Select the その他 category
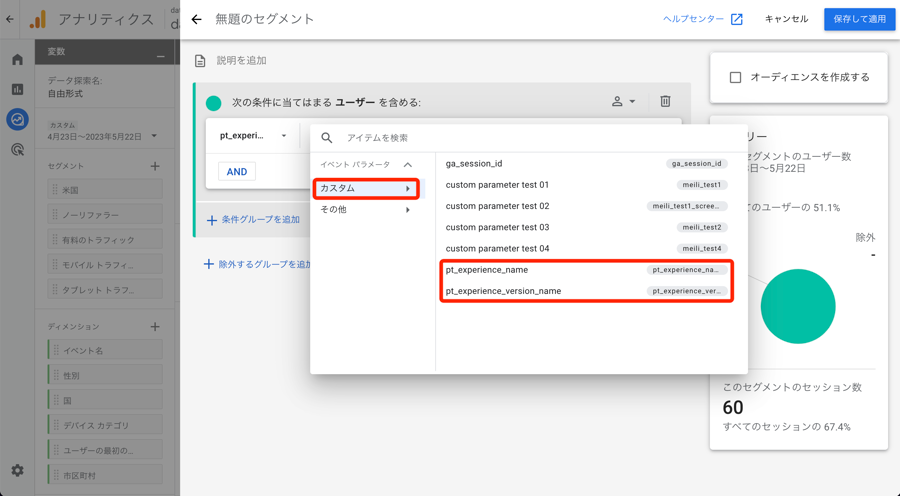Image resolution: width=900 pixels, height=496 pixels. point(365,210)
